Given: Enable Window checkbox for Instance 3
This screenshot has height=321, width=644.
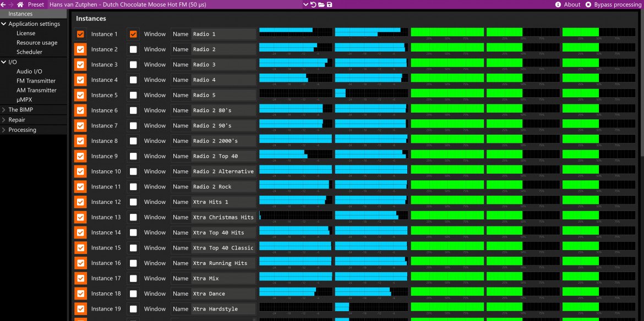Looking at the screenshot, I should pyautogui.click(x=133, y=65).
